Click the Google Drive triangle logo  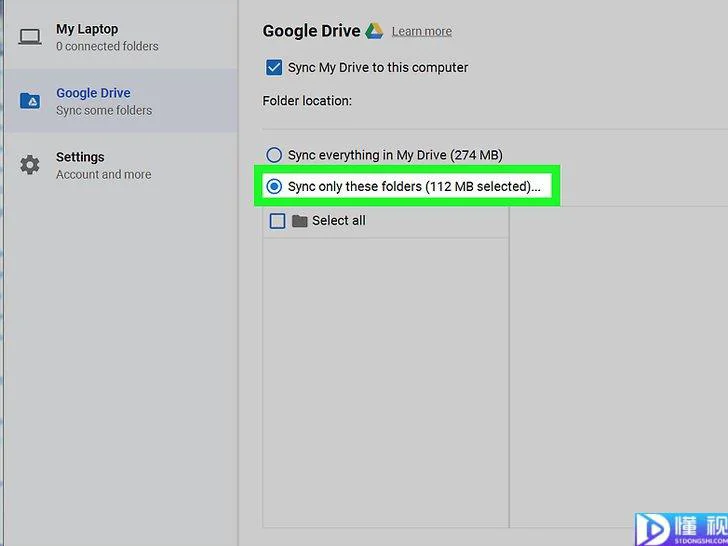click(374, 31)
